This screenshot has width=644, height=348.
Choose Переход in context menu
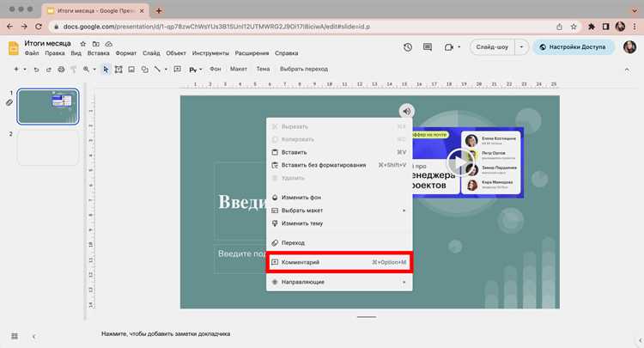click(339, 243)
